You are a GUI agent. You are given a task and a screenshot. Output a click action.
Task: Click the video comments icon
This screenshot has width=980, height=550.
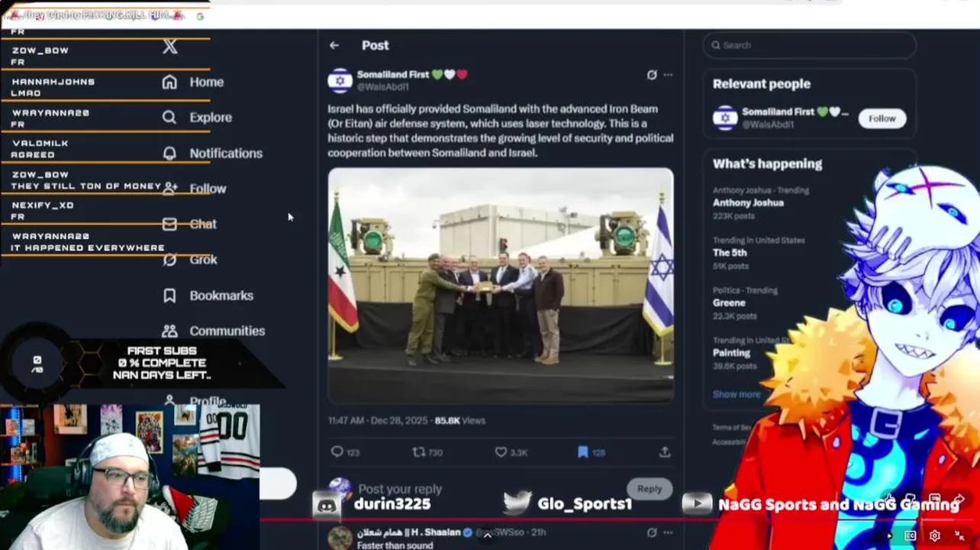[934, 500]
